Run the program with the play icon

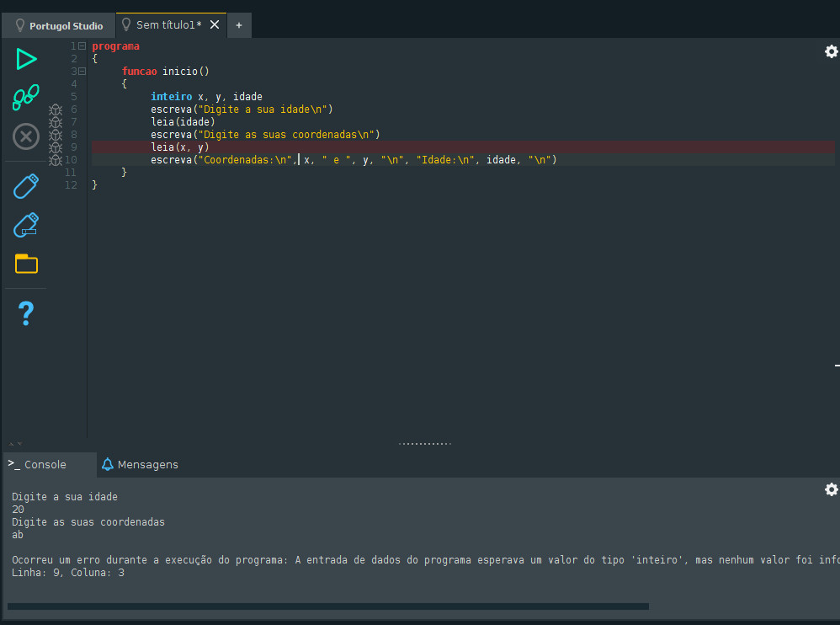tap(26, 59)
